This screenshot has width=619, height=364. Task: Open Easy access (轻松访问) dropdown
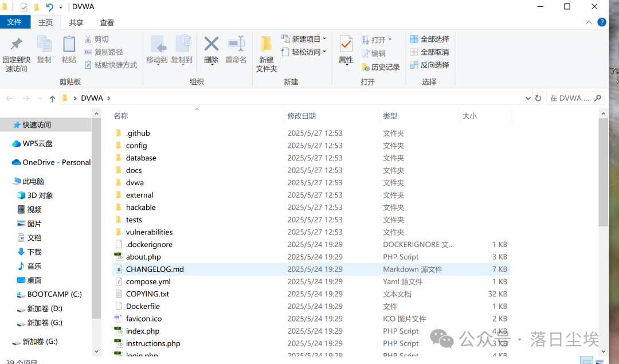304,52
